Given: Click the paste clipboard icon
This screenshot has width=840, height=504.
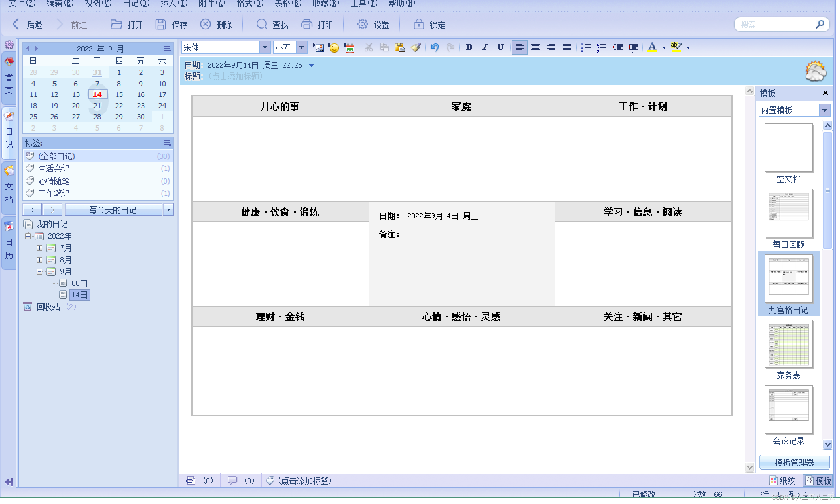Looking at the screenshot, I should (400, 48).
